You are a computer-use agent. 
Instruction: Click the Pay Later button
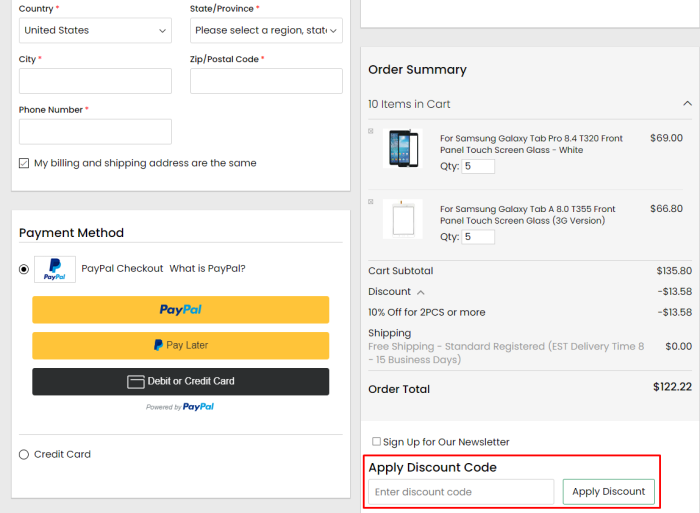pos(180,346)
